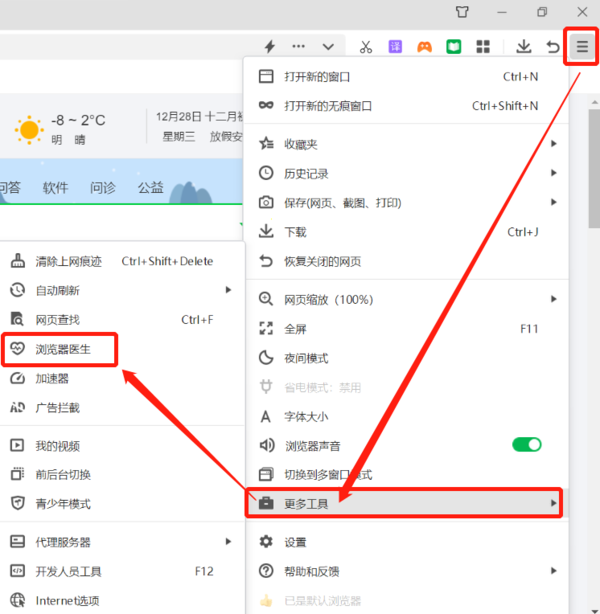Open 广告拦截 AD icon

click(17, 408)
